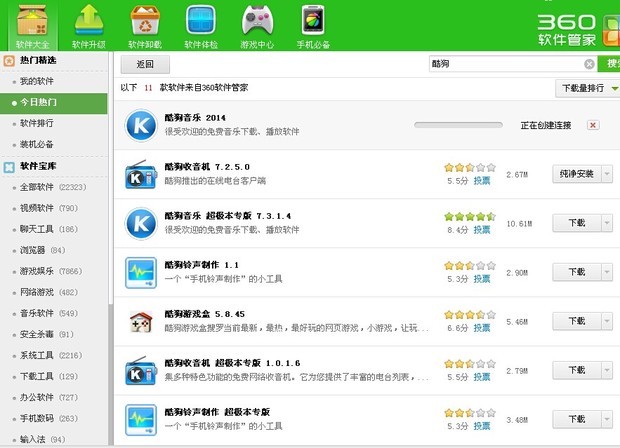Viewport: 620px width, 448px height.
Task: Open the 软件卸载 uninstall icon
Action: click(145, 20)
